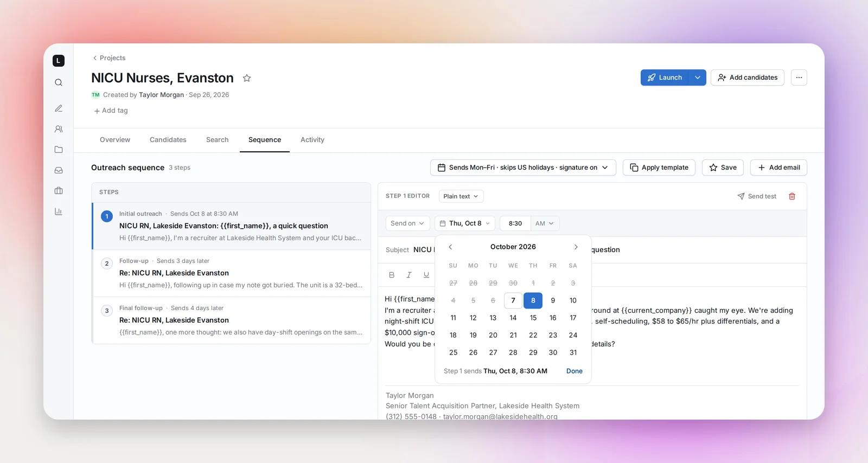Switch to the Candidates tab
Image resolution: width=868 pixels, height=463 pixels.
click(168, 140)
